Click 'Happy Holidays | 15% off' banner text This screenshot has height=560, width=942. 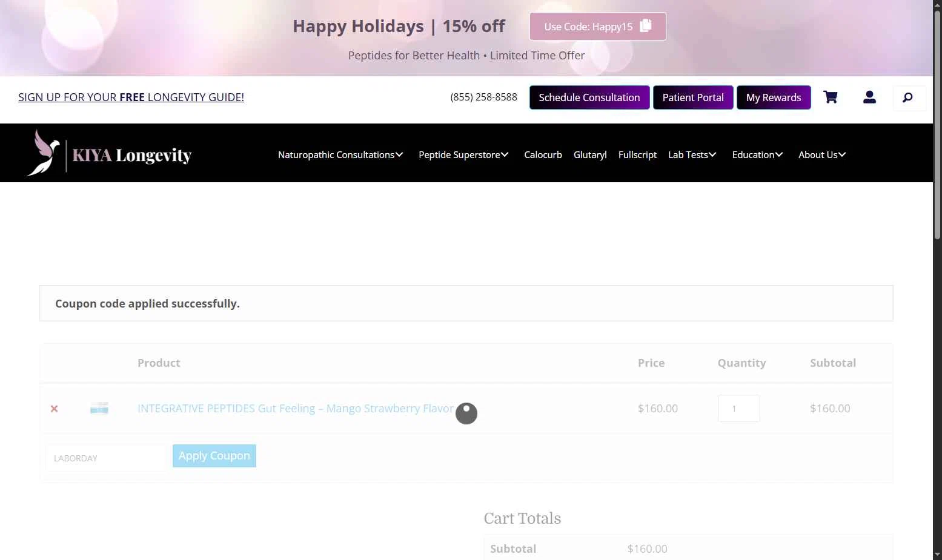(x=399, y=26)
